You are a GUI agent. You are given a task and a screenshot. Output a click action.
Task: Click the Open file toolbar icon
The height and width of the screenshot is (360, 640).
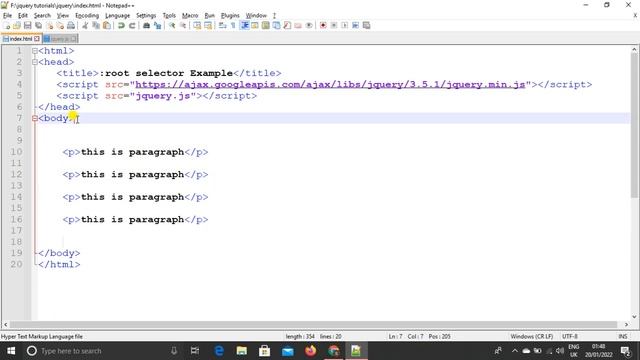pos(17,25)
